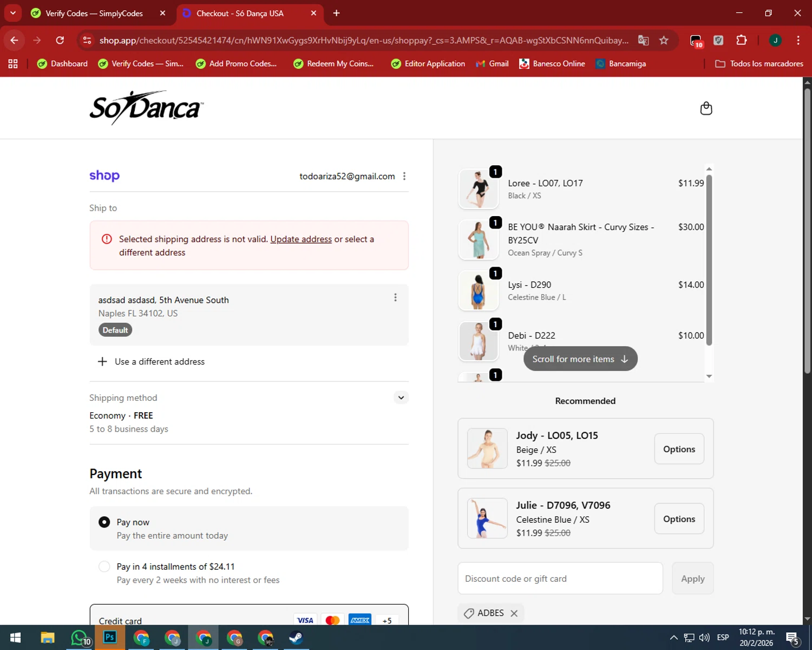Image resolution: width=812 pixels, height=650 pixels.
Task: Click Scroll for more items button
Action: click(580, 359)
